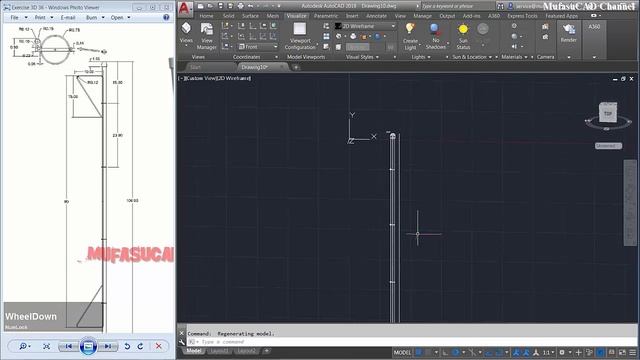Open the zoom magnifier dropdown in Photo Viewer
Screen dimensions: 640x360
click(24, 346)
